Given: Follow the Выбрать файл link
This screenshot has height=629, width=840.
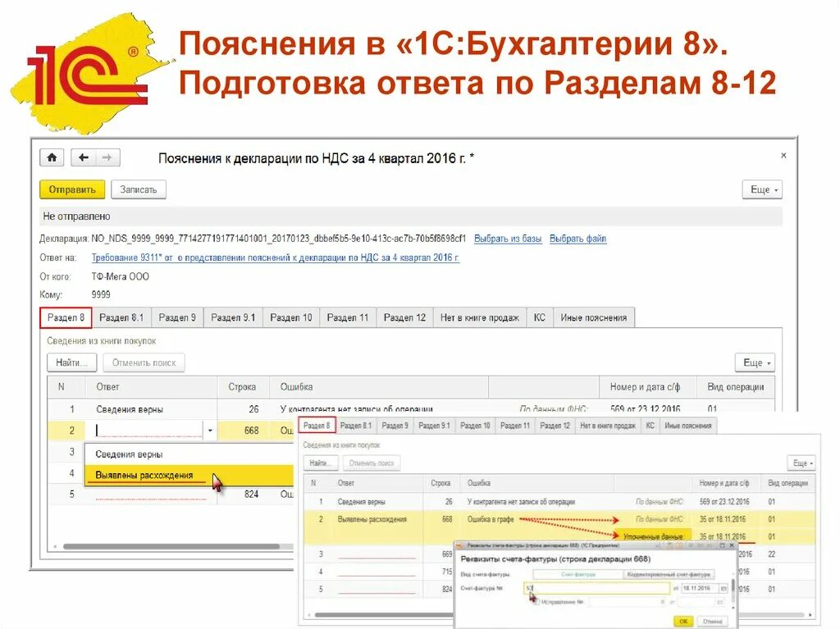Looking at the screenshot, I should point(577,239).
